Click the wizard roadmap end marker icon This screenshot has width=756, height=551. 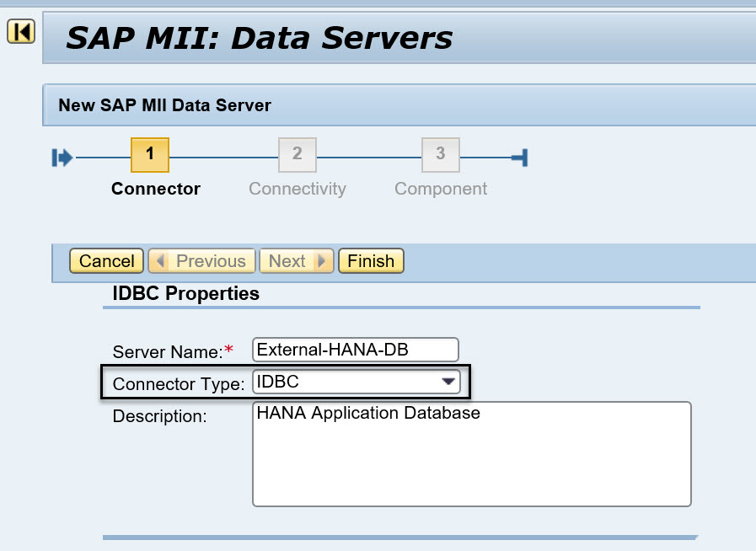coord(519,158)
